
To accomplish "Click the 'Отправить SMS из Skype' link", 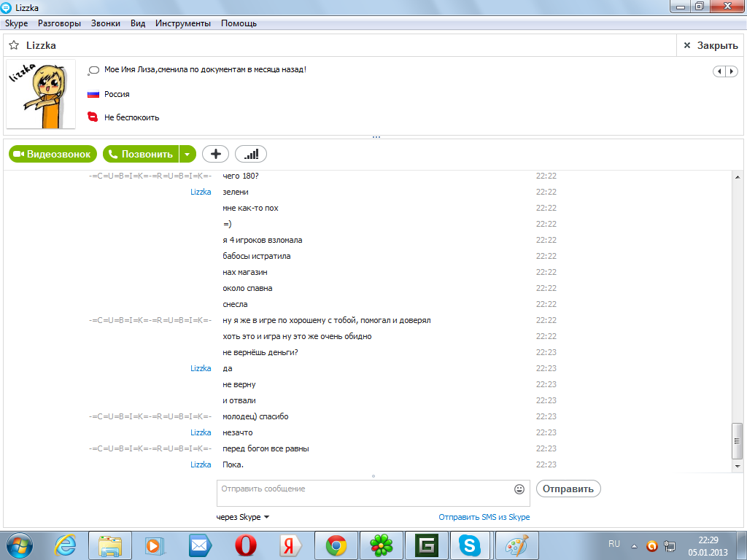I will [x=484, y=517].
